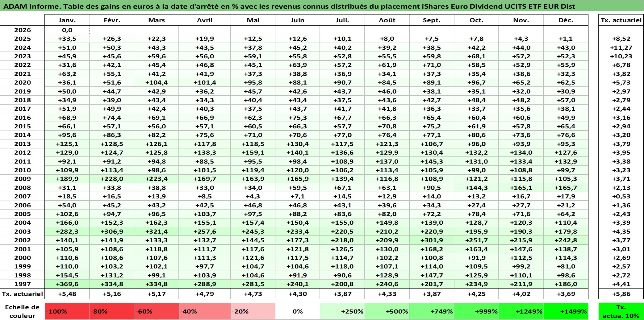Select the -60% color scale swatch
644x320 pixels.
tap(157, 311)
